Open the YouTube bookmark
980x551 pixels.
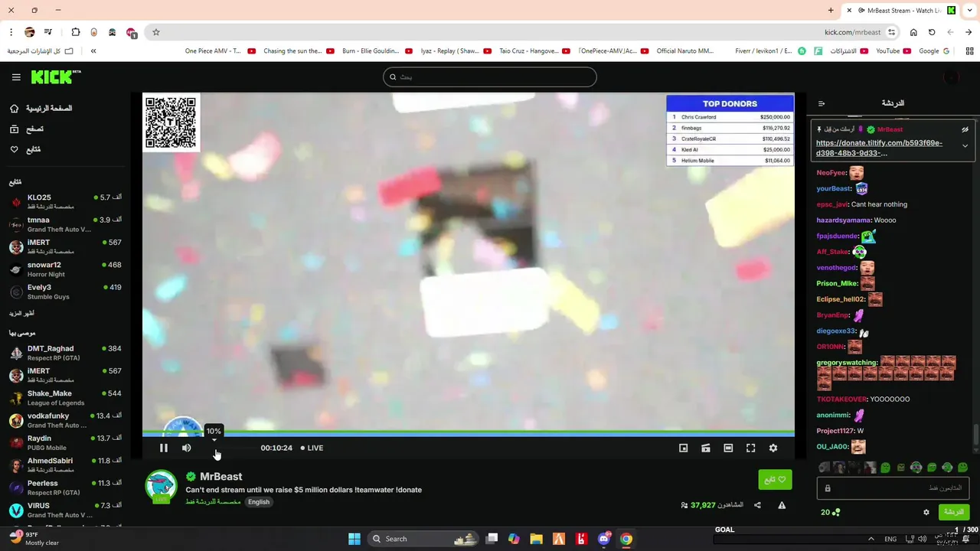tap(893, 51)
